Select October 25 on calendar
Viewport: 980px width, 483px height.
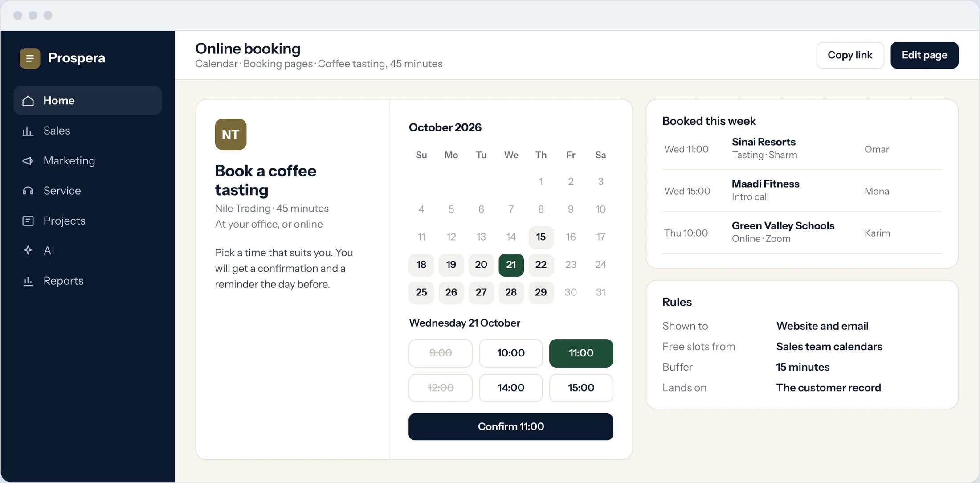tap(421, 292)
